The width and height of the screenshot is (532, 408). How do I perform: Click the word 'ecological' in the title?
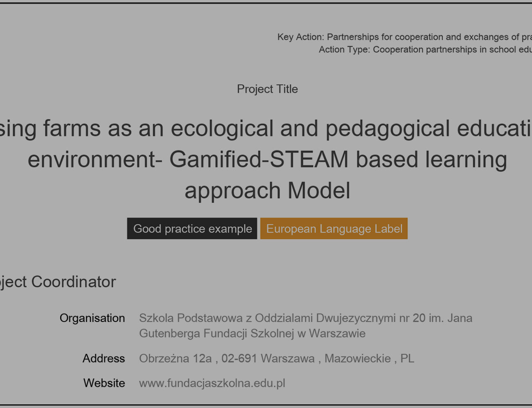222,128
